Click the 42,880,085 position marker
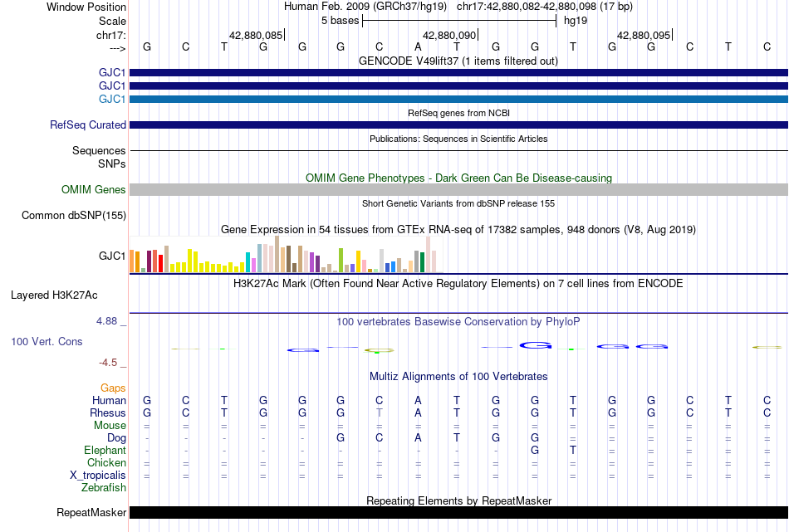This screenshot has height=532, width=789. click(x=257, y=35)
